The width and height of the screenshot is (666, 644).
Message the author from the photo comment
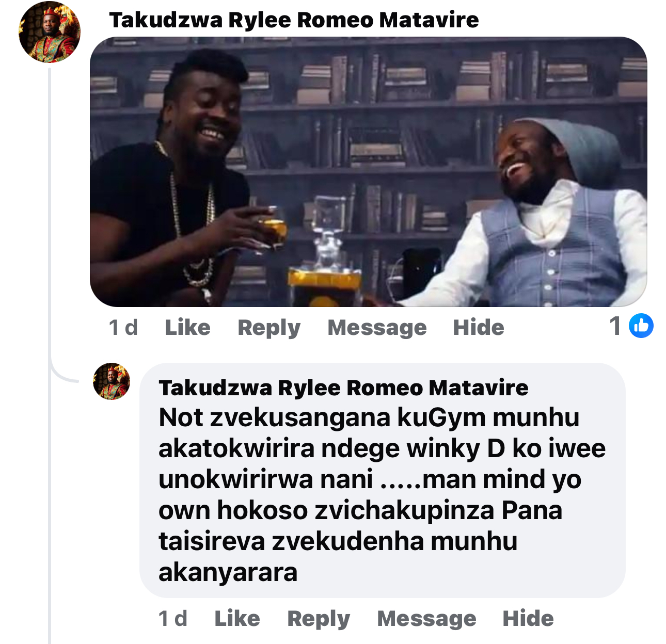377,327
